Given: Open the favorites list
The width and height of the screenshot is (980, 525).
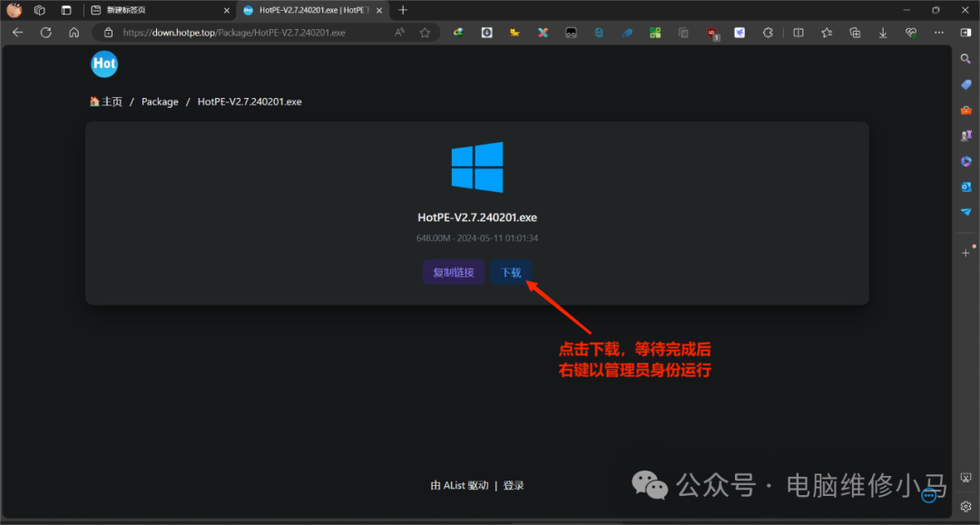Looking at the screenshot, I should click(x=827, y=33).
